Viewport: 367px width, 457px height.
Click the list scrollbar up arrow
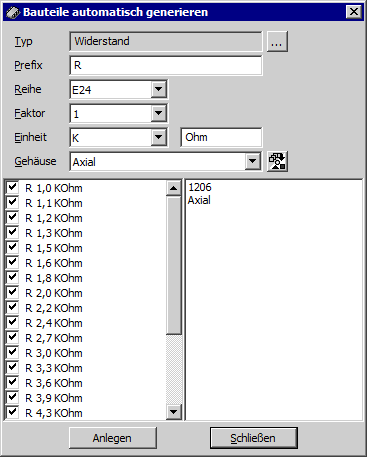[174, 188]
